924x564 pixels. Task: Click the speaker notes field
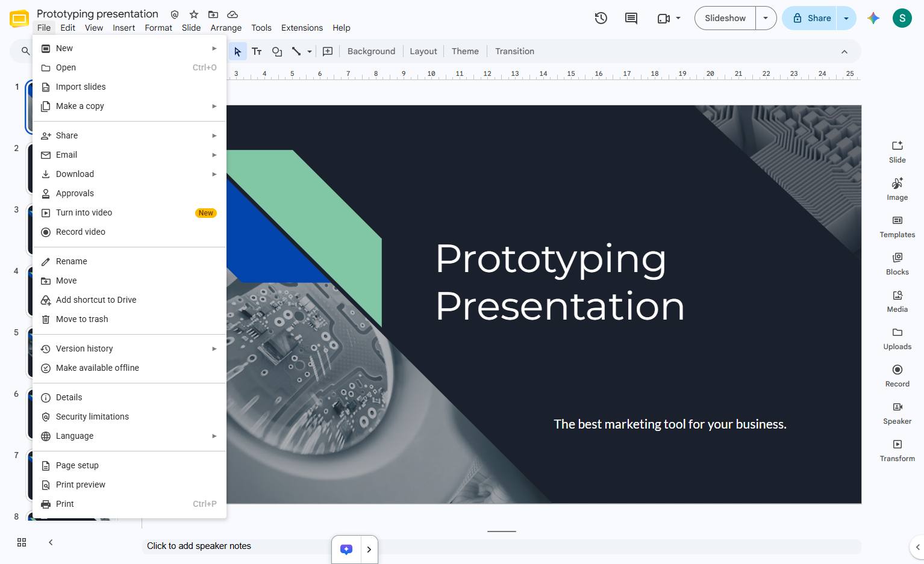click(x=501, y=546)
